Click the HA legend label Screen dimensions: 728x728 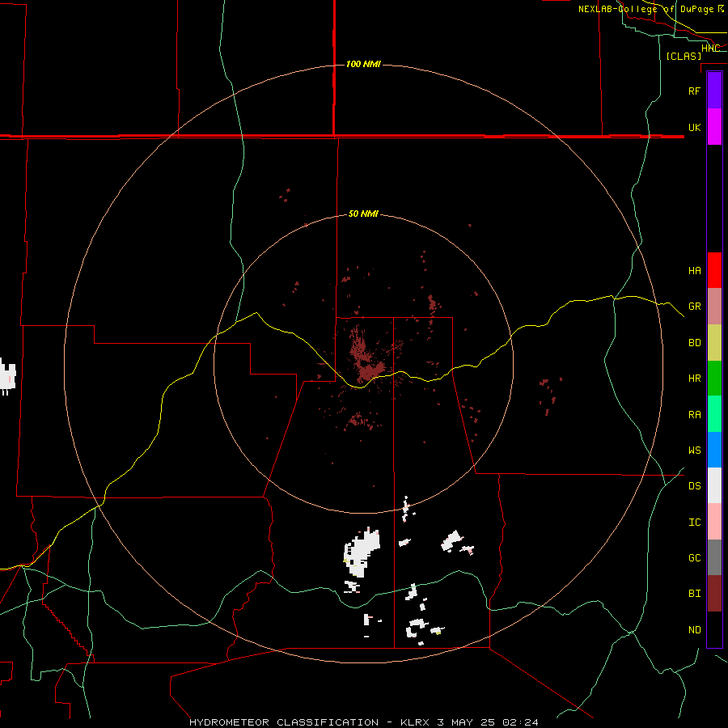point(695,270)
